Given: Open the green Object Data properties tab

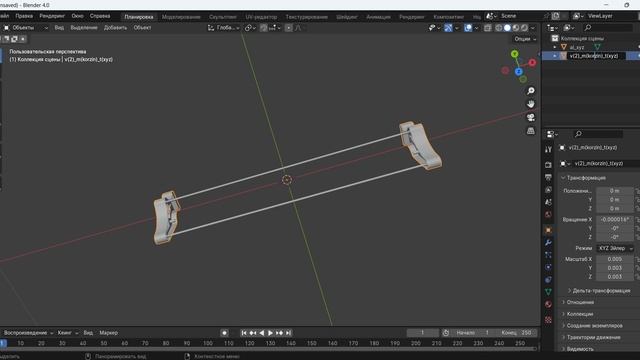Looking at the screenshot, I should click(548, 292).
